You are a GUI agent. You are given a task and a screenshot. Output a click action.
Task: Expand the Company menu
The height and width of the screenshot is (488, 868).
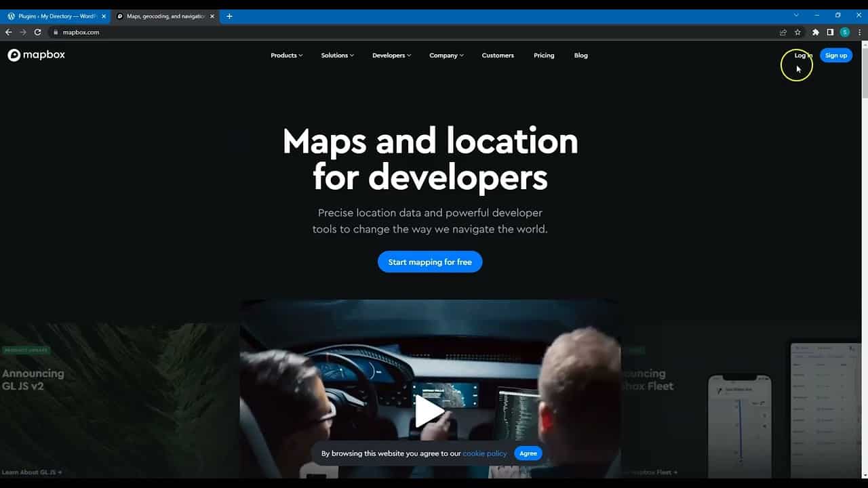click(x=446, y=56)
